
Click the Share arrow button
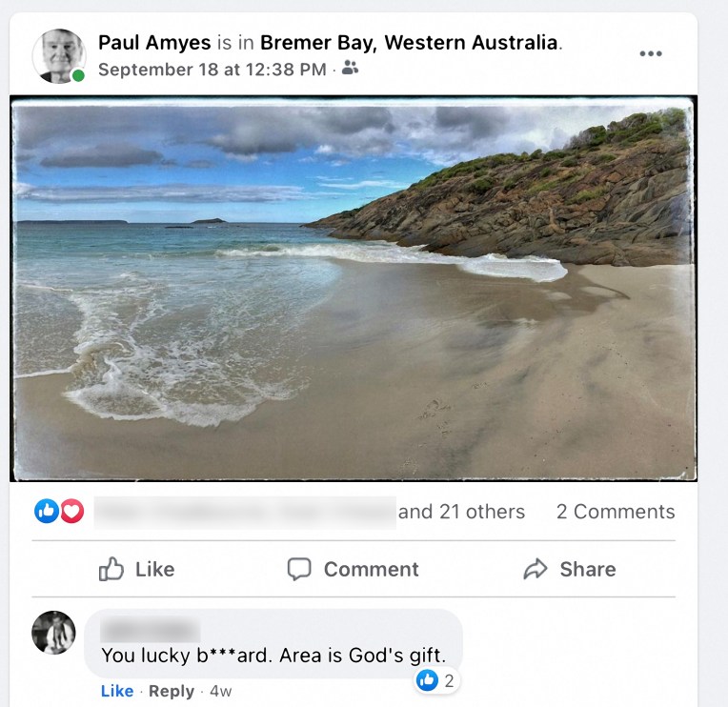pos(569,569)
